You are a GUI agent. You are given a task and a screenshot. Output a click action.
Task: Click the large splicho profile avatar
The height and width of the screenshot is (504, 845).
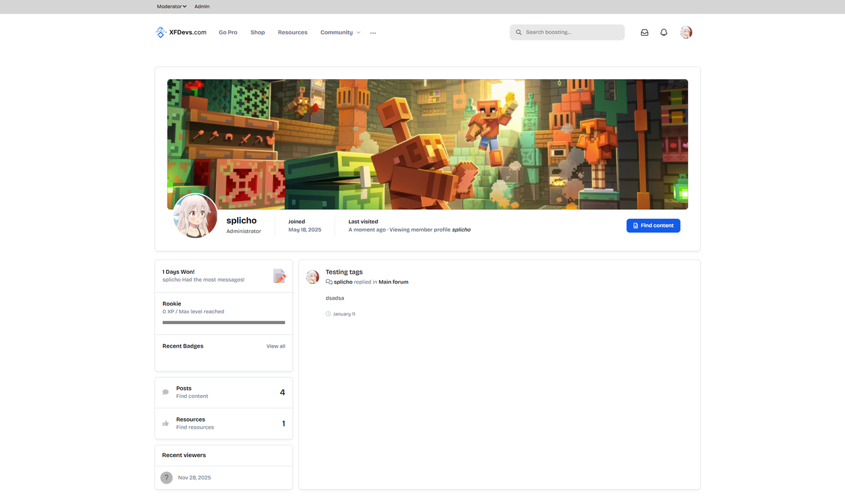[x=195, y=216]
